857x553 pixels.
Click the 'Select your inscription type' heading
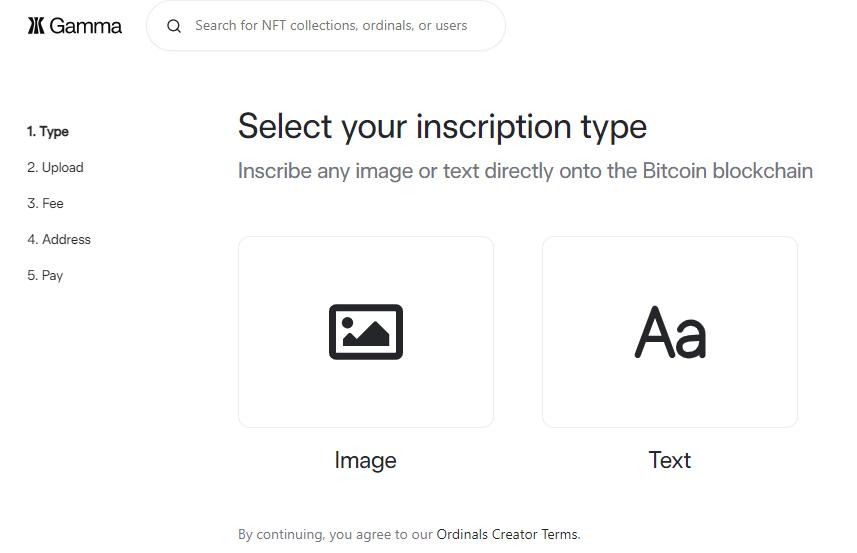tap(442, 128)
